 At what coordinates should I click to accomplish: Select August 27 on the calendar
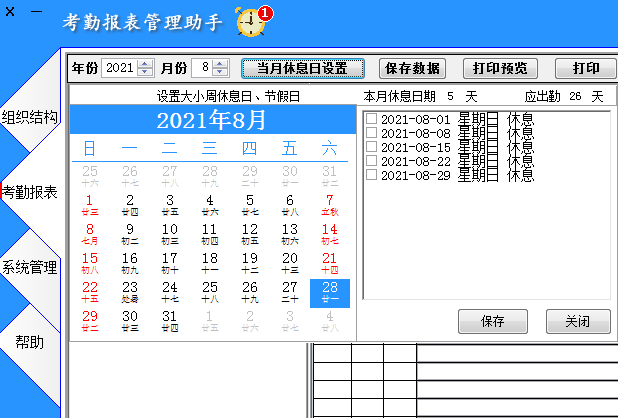click(290, 292)
